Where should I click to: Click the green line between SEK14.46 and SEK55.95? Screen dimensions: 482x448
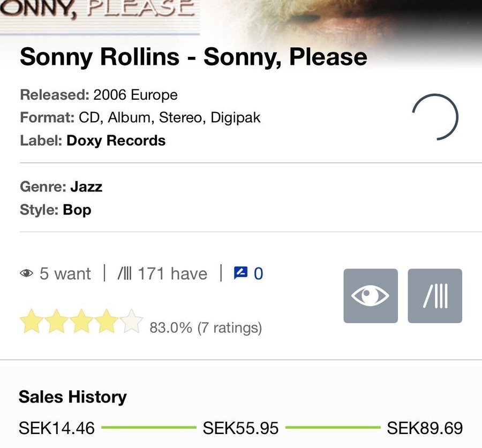[148, 428]
